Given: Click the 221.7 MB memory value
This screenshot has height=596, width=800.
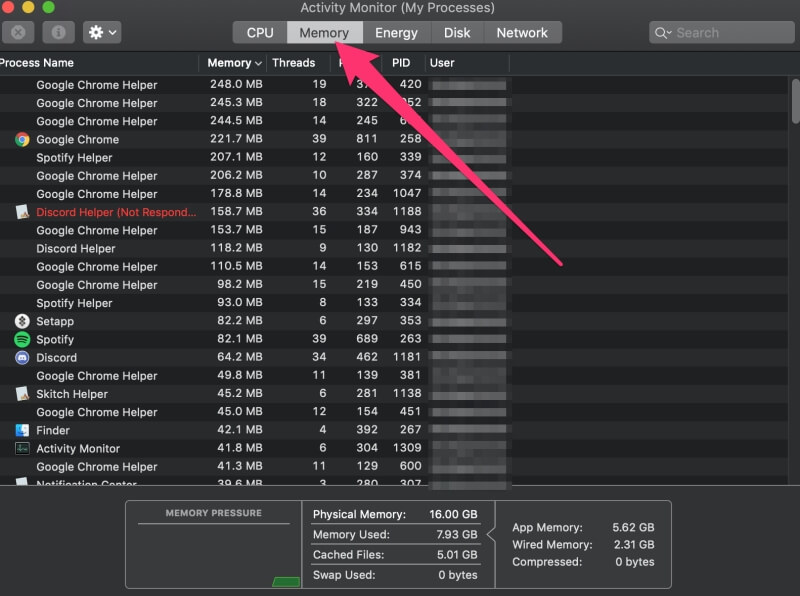Looking at the screenshot, I should click(x=236, y=138).
